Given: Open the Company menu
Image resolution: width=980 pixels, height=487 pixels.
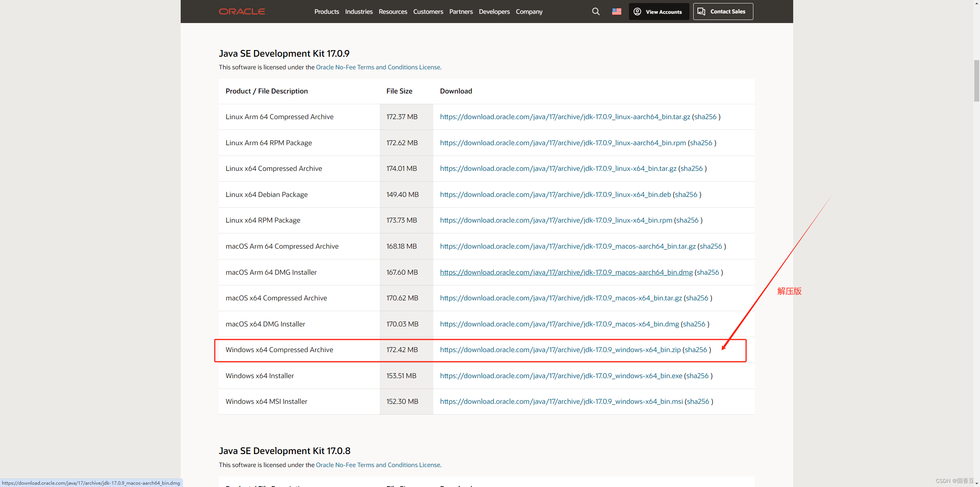Looking at the screenshot, I should (x=529, y=11).
